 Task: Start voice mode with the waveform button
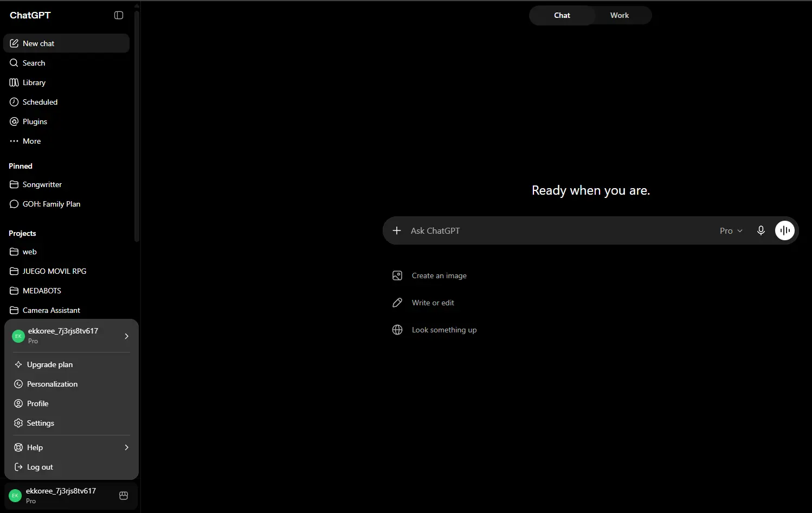[785, 230]
